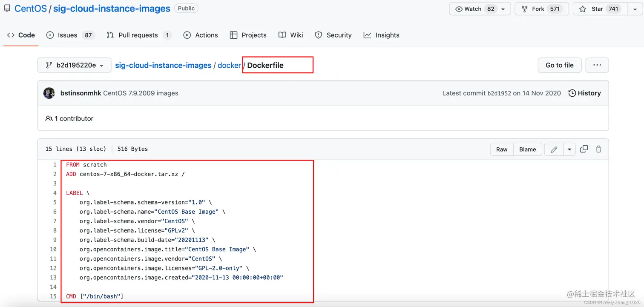Click the issues count badge 87
Screen dimensions: 644x307
pos(88,35)
